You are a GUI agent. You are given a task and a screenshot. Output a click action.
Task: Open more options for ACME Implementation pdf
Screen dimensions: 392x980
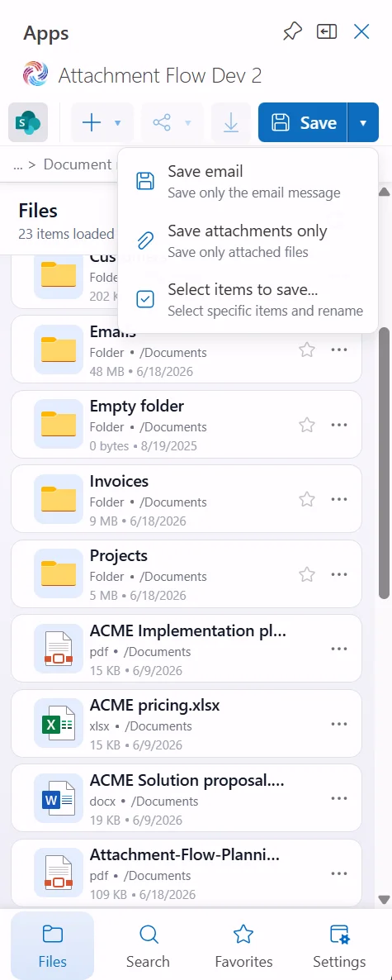click(339, 649)
